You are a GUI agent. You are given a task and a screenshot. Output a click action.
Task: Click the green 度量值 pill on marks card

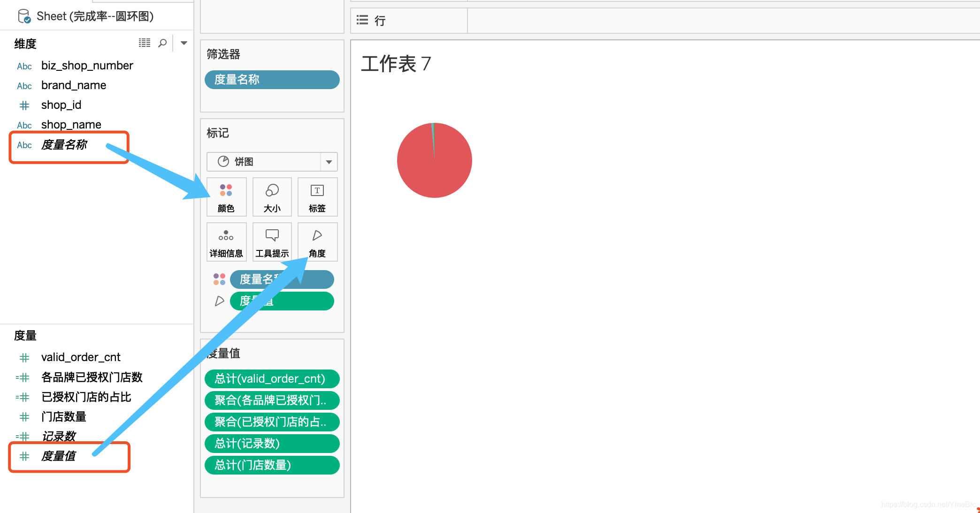(282, 301)
